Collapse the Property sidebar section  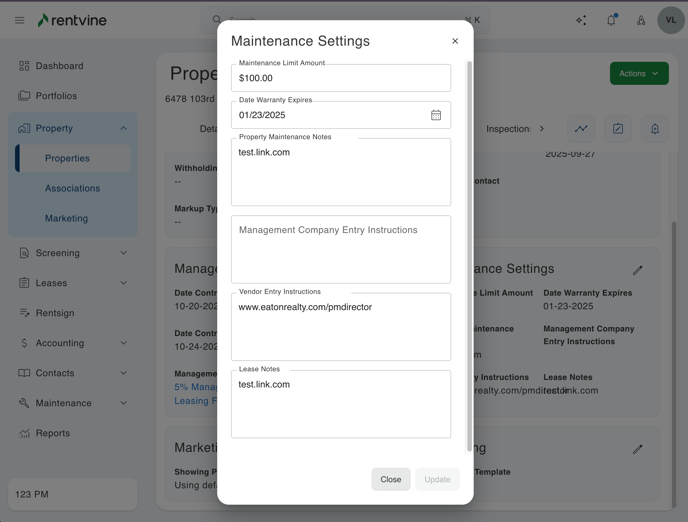(123, 128)
